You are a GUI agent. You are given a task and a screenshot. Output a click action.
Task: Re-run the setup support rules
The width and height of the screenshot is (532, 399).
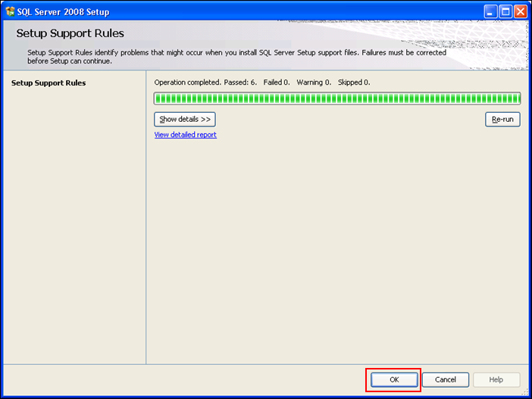coord(502,120)
